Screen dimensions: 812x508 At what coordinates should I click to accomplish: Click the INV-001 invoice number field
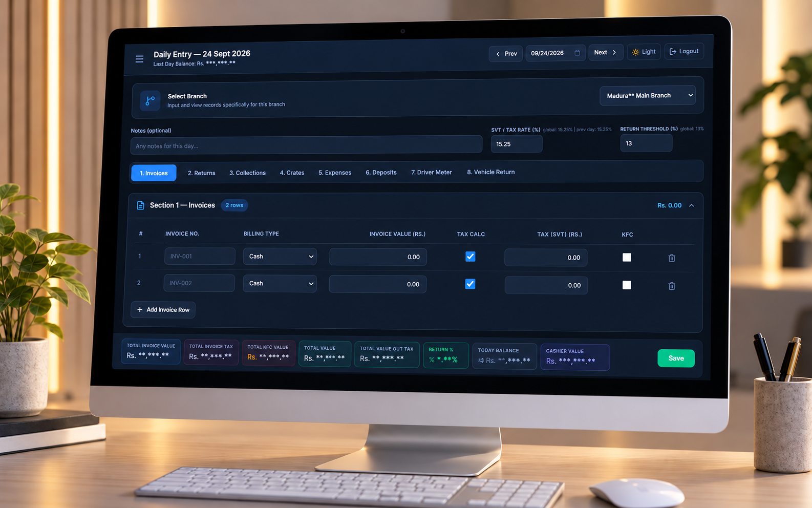[x=200, y=256]
